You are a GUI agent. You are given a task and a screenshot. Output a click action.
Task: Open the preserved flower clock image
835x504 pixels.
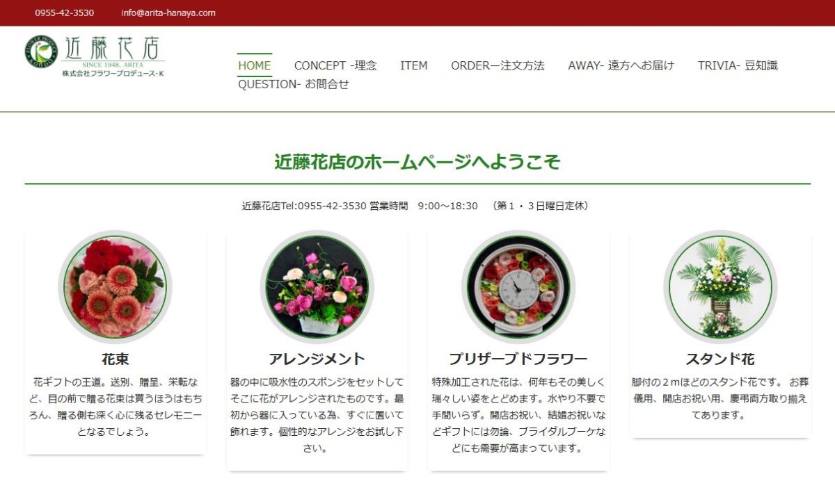(518, 287)
